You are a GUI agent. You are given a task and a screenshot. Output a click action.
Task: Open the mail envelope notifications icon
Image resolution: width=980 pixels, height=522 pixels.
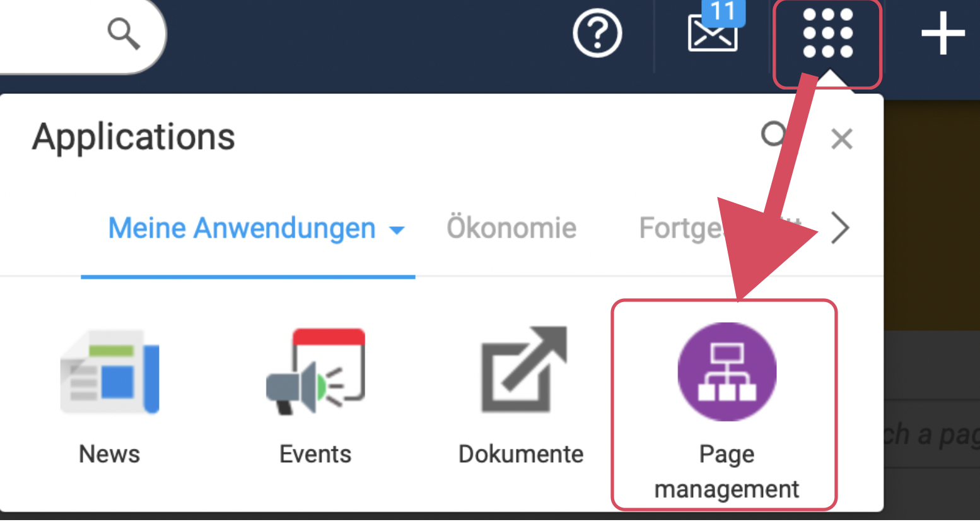coord(711,37)
